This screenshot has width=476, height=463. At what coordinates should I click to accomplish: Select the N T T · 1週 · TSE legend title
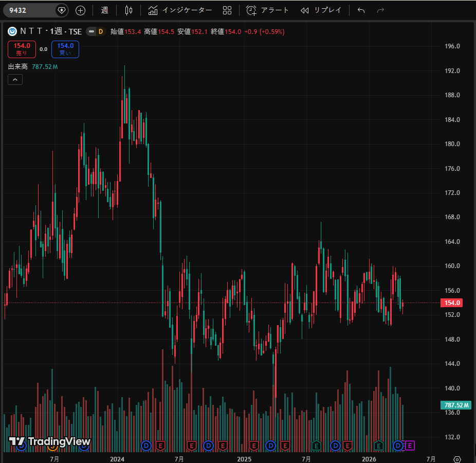tap(51, 31)
